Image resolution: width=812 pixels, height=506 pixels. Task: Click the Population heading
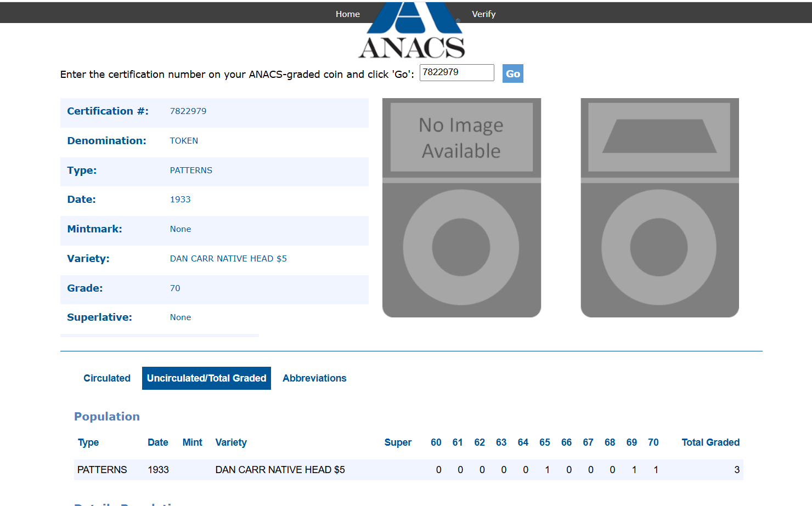pyautogui.click(x=107, y=417)
